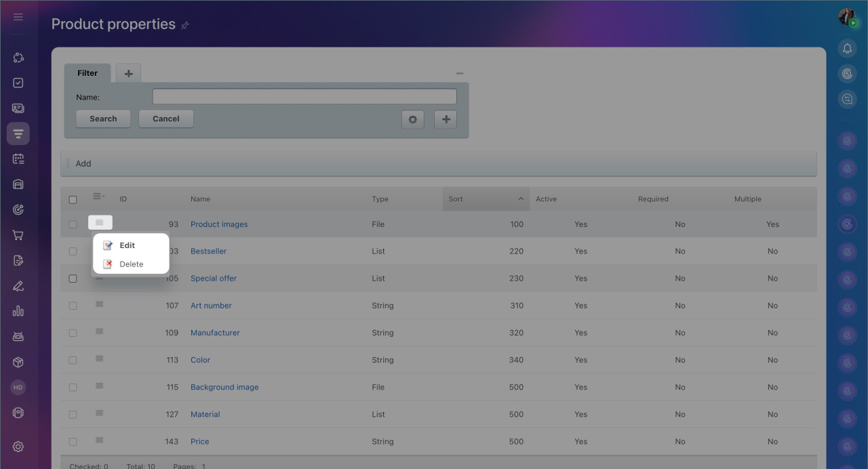The width and height of the screenshot is (868, 469).
Task: Click the filter settings gear button
Action: tap(412, 119)
